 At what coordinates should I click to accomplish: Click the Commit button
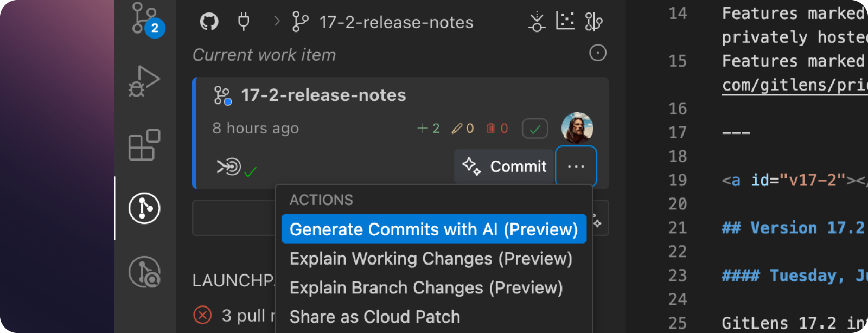504,166
